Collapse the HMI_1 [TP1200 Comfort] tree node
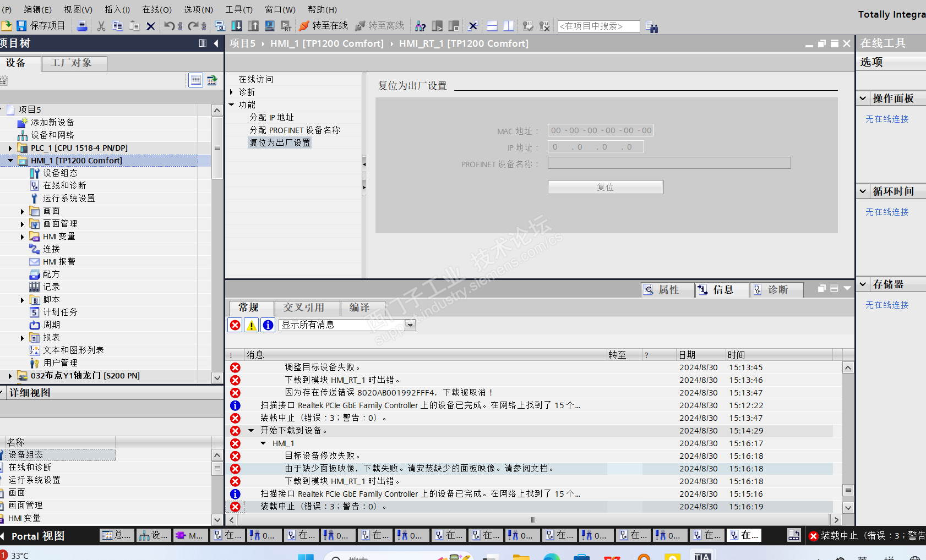The height and width of the screenshot is (560, 926). 10,161
